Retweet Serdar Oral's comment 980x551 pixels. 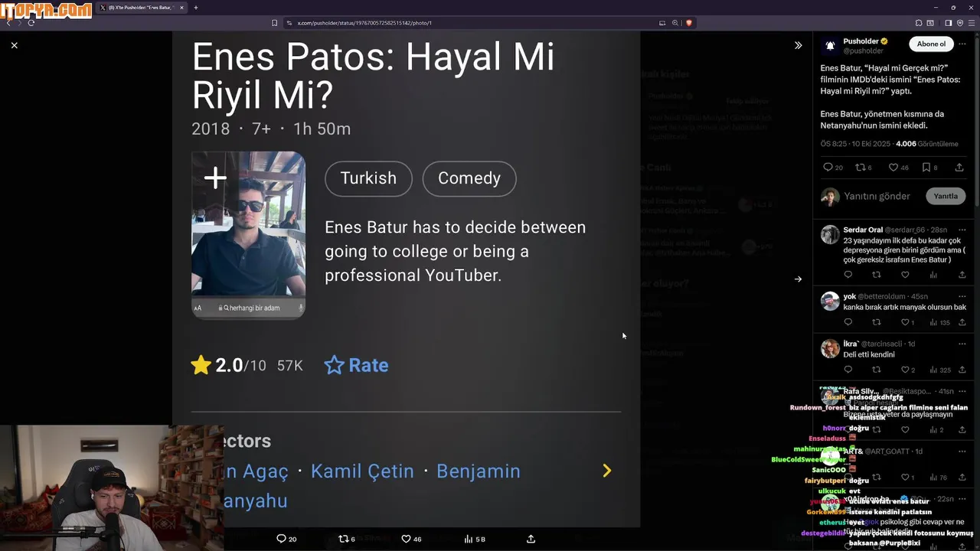tap(877, 275)
